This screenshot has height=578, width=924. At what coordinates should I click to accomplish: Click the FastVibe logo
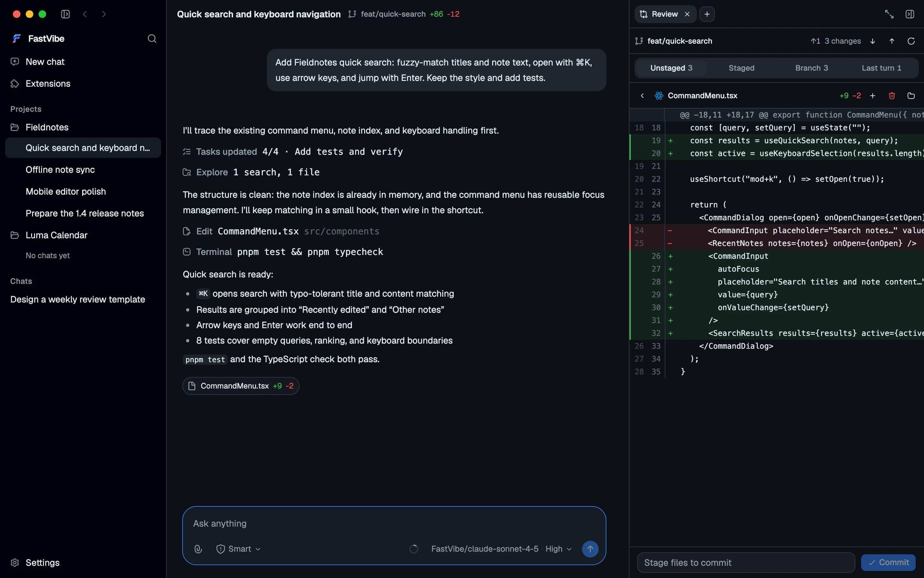pyautogui.click(x=16, y=39)
